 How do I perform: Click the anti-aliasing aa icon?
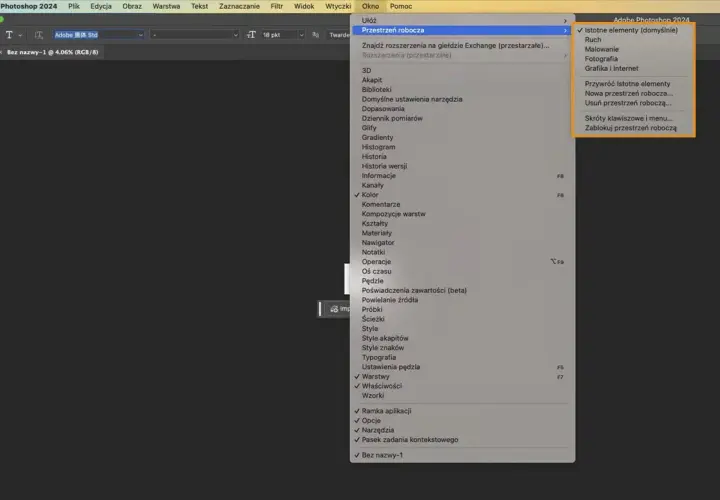[x=315, y=35]
